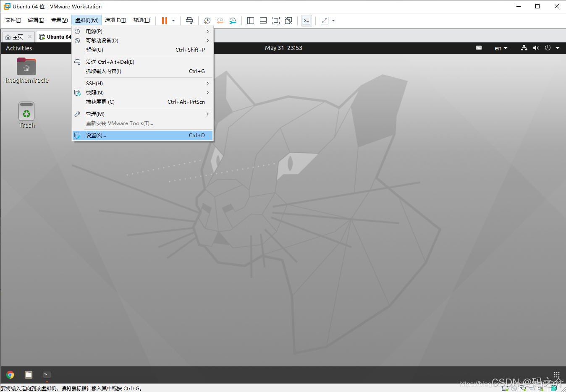Open the 查看(V) menu
This screenshot has width=566, height=392.
[x=59, y=20]
